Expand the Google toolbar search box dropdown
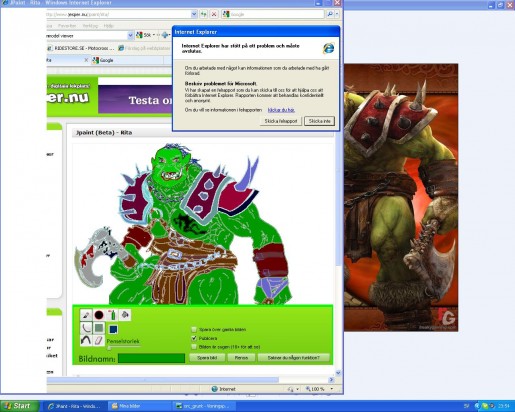 pos(130,35)
